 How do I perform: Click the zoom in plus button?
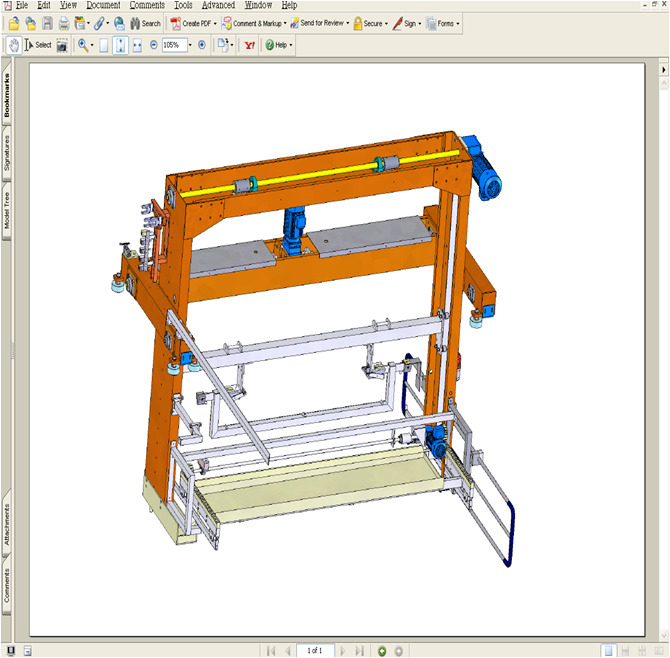coord(202,45)
